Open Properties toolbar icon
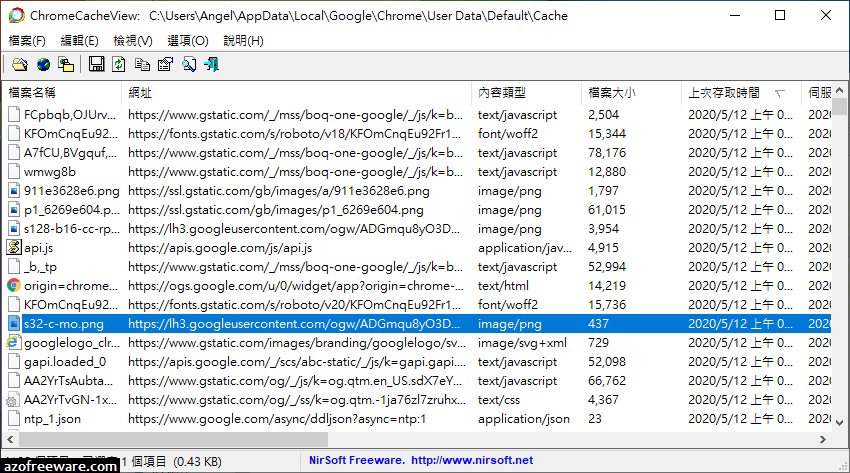Viewport: 850px width, 473px height. (165, 64)
